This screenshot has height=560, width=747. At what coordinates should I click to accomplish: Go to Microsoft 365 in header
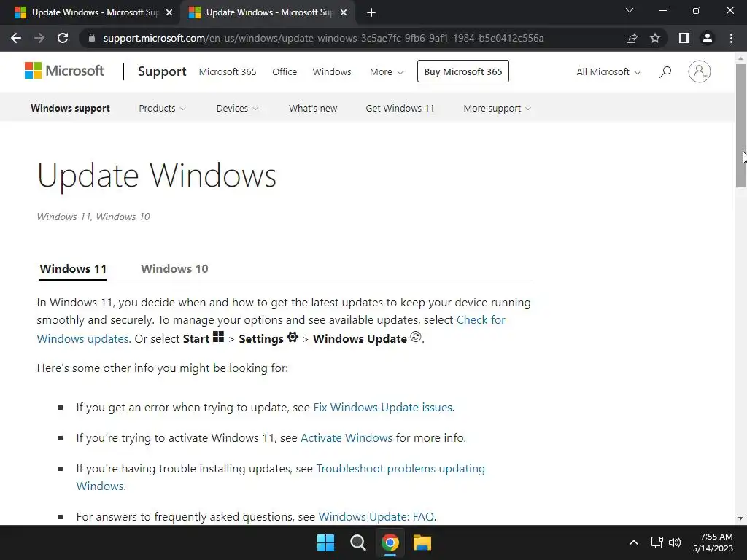(228, 72)
